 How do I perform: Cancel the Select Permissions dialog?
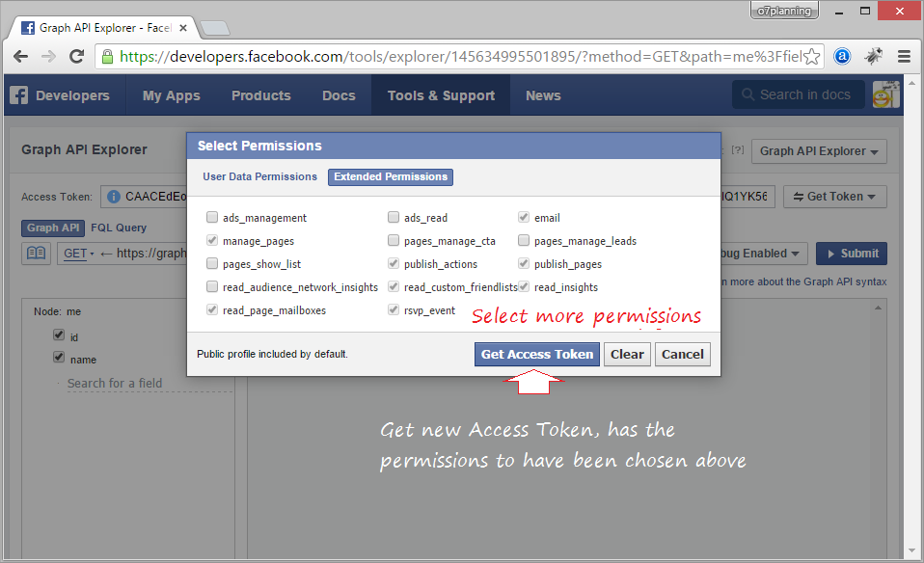(x=683, y=355)
